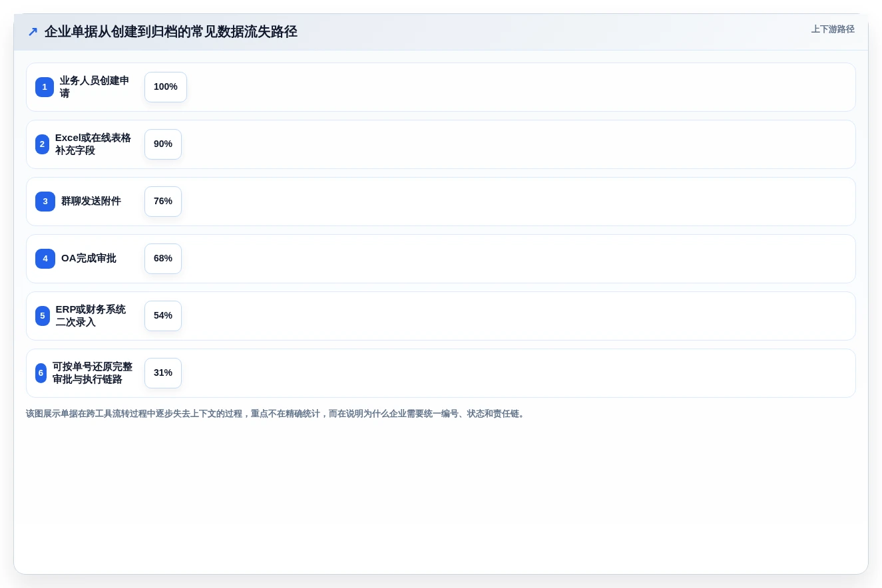This screenshot has width=882, height=588.
Task: Click the 上下游路径 label in header
Action: pyautogui.click(x=833, y=29)
